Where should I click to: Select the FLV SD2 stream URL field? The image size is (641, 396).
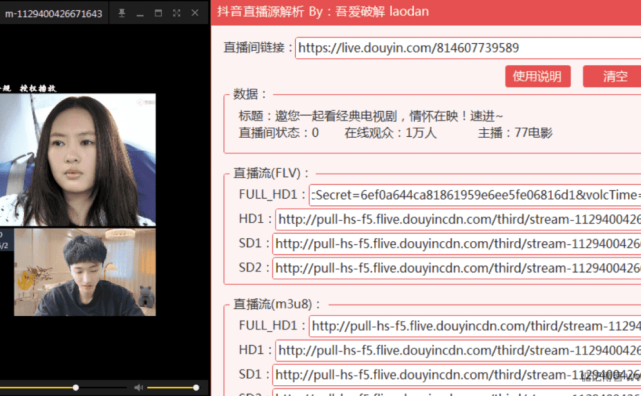[x=457, y=268]
